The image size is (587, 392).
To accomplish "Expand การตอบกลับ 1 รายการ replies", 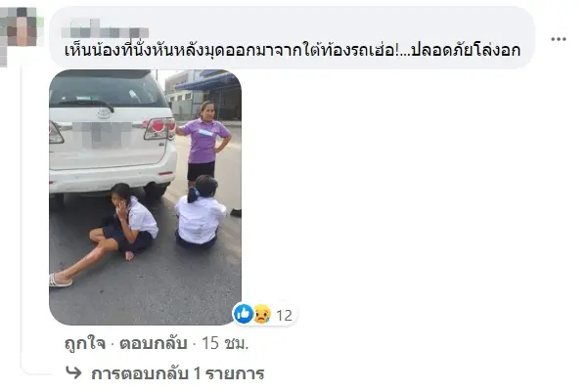I will tap(177, 373).
